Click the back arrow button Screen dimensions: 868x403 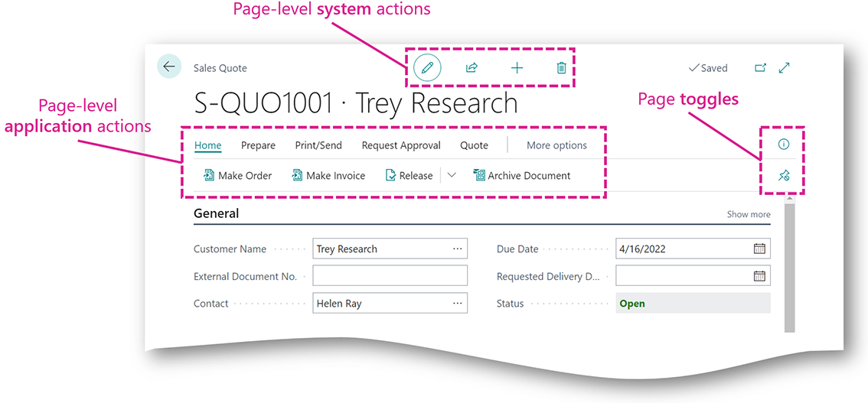click(169, 67)
